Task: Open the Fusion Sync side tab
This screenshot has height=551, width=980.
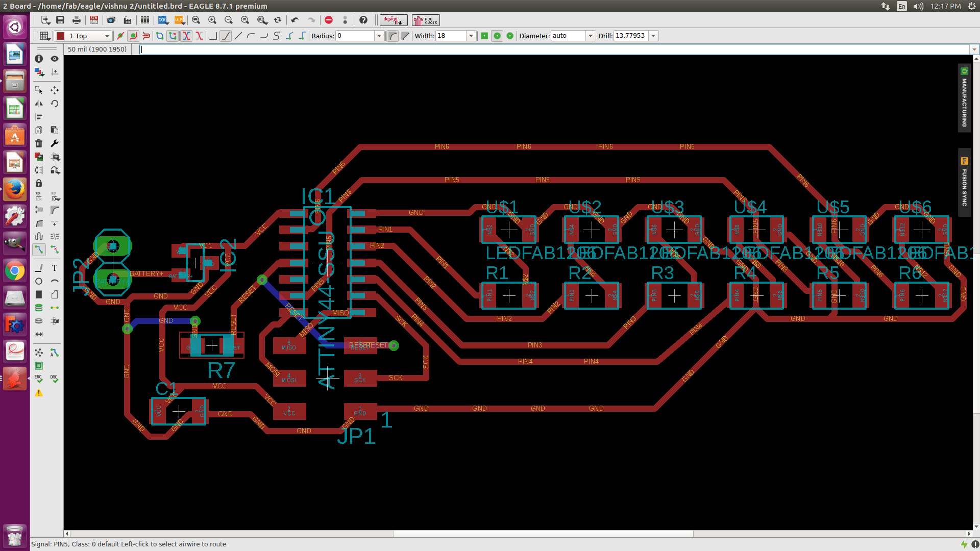Action: [x=964, y=183]
